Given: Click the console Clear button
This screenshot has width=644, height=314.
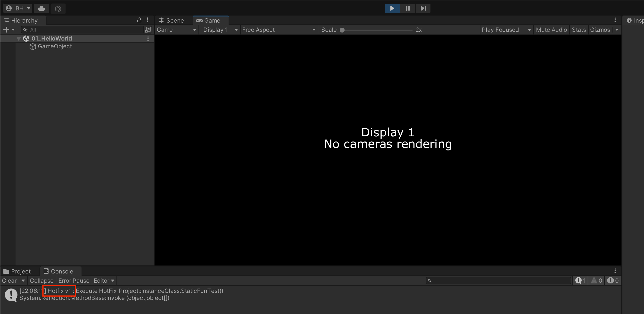Looking at the screenshot, I should 9,281.
